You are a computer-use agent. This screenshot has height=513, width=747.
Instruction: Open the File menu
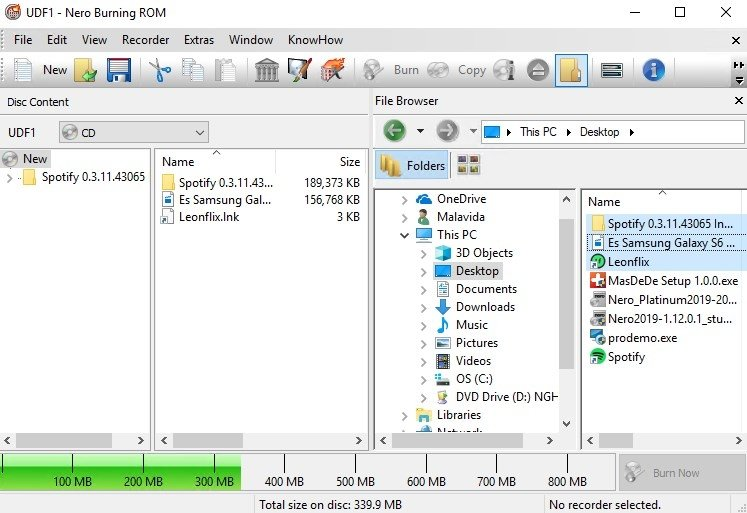23,40
